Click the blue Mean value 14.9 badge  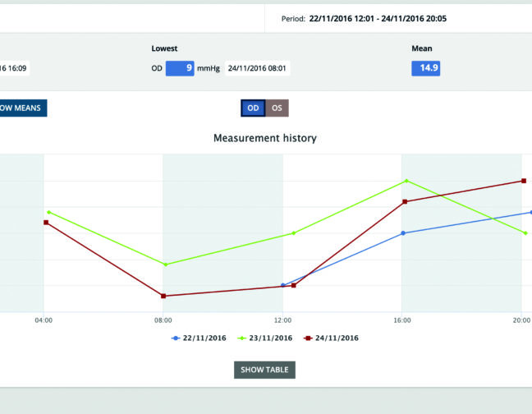pyautogui.click(x=425, y=68)
